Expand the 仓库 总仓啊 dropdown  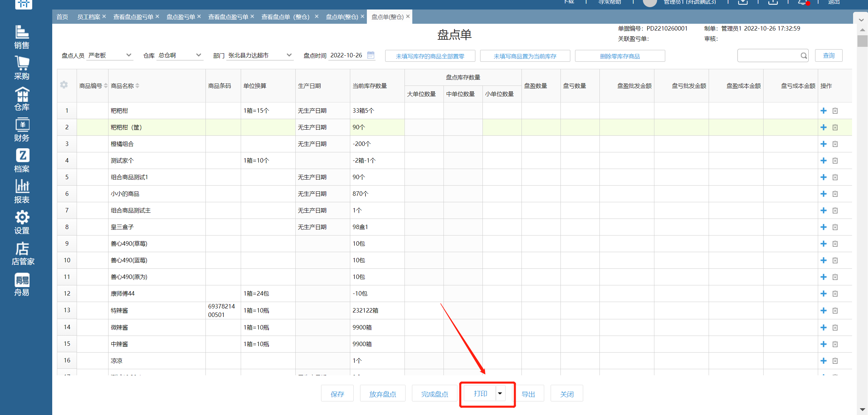(x=199, y=55)
